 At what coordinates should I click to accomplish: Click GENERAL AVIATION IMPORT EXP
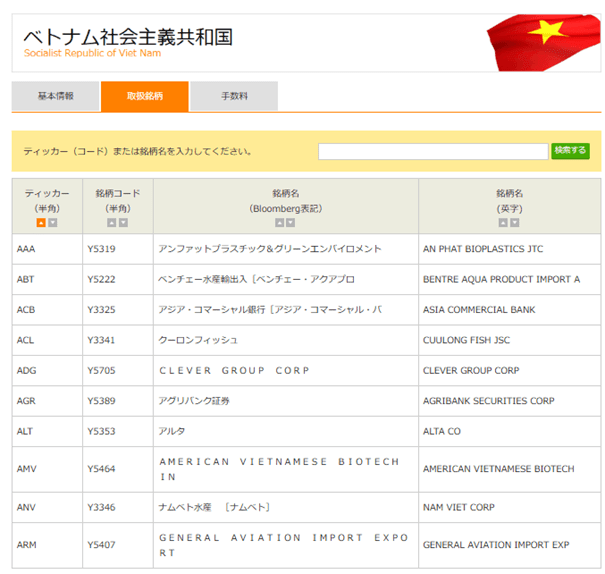point(496,545)
